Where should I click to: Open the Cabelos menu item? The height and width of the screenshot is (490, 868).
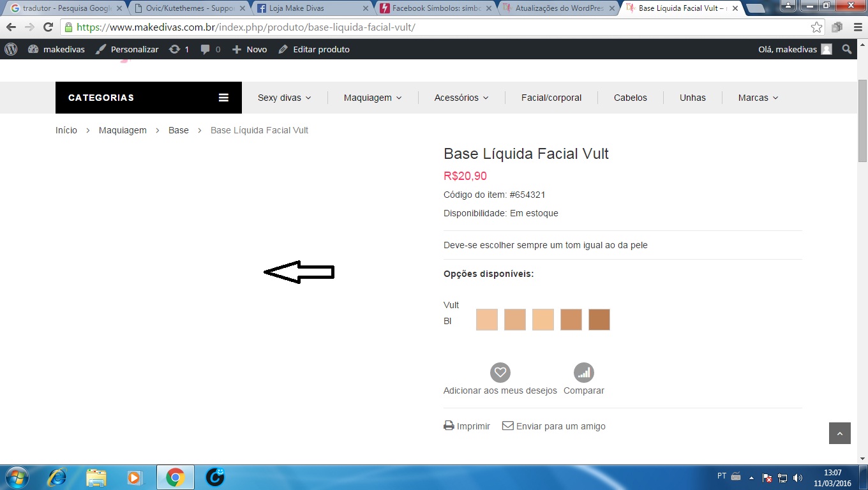point(631,98)
